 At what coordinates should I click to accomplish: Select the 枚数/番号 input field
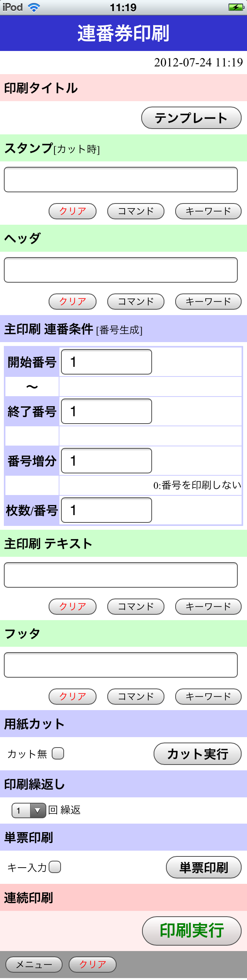click(x=107, y=510)
